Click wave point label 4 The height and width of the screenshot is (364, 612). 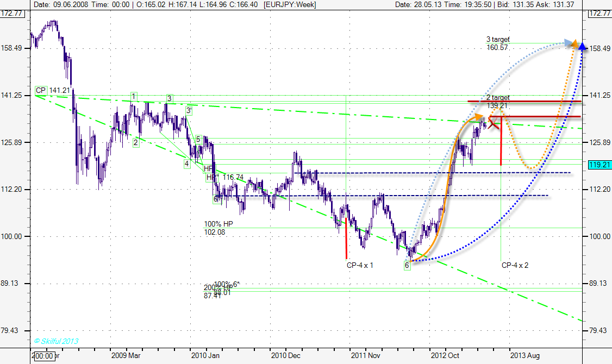(x=186, y=163)
